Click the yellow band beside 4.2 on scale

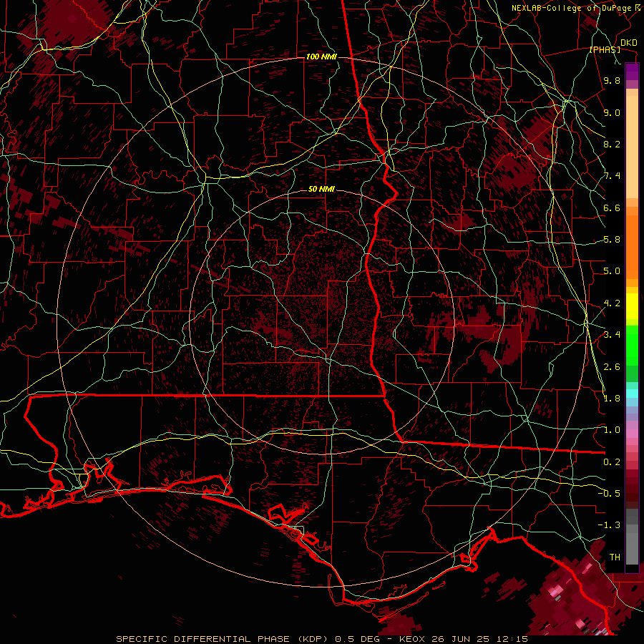tap(632, 306)
